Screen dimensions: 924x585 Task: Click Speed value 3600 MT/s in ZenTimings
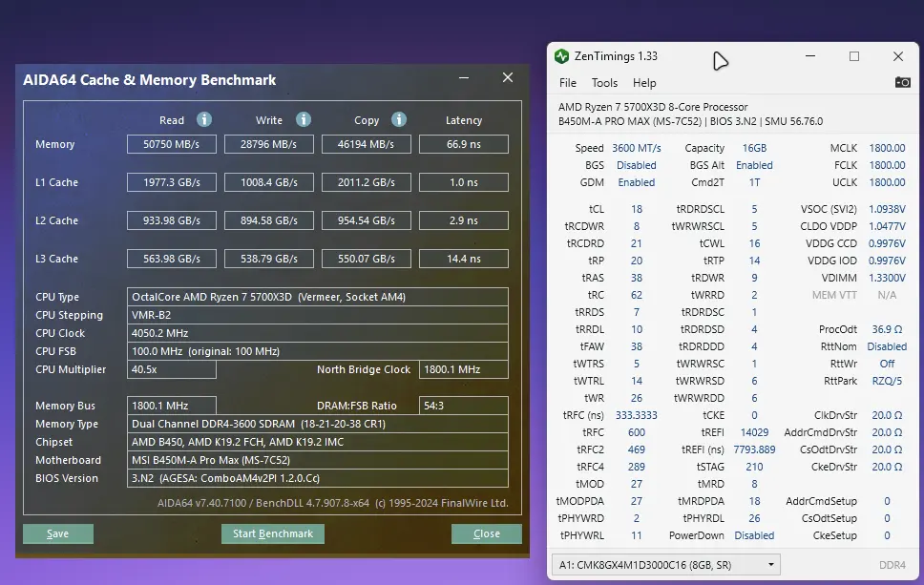[x=637, y=148]
